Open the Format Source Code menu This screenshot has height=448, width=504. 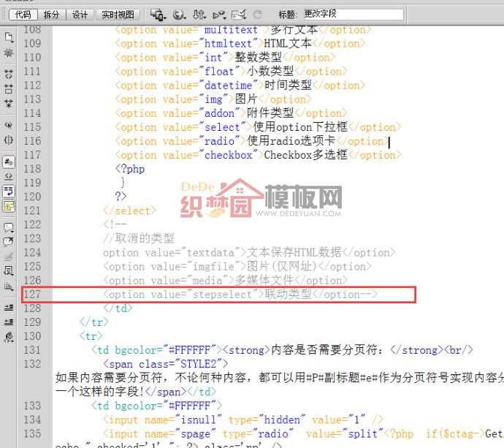pyautogui.click(x=9, y=337)
